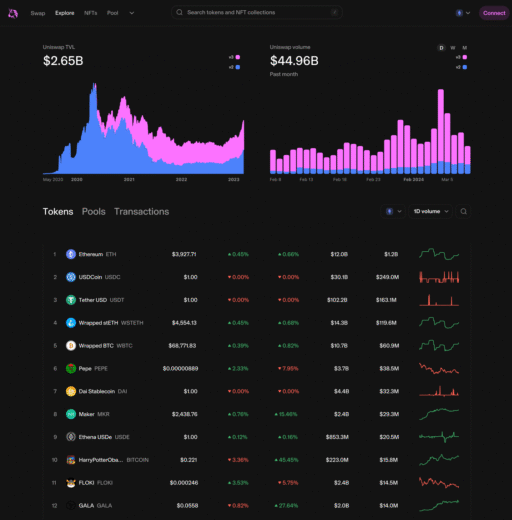Click the FLOKI token icon
512x520 pixels.
(71, 483)
